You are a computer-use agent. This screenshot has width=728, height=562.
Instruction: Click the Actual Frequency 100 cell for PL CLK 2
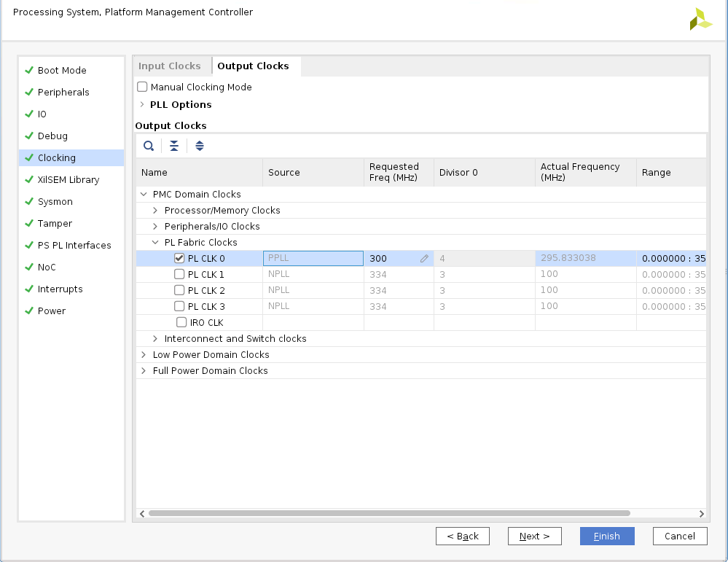coord(585,290)
